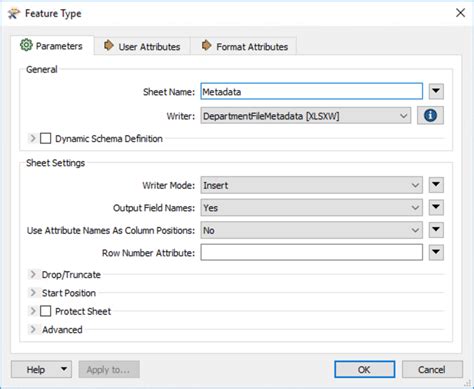Screen dimensions: 474x389
Task: Open the Output Field Names dropdown
Action: [312, 208]
